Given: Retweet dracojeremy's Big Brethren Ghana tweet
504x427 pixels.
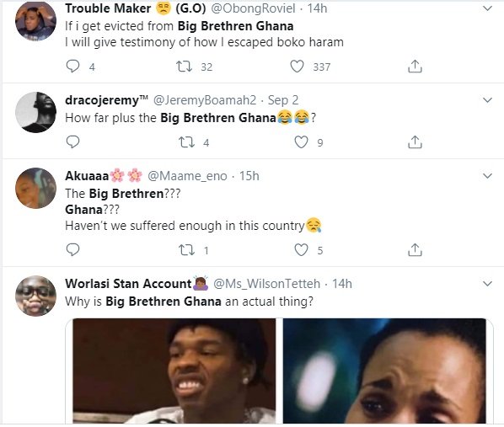Looking at the screenshot, I should 186,142.
